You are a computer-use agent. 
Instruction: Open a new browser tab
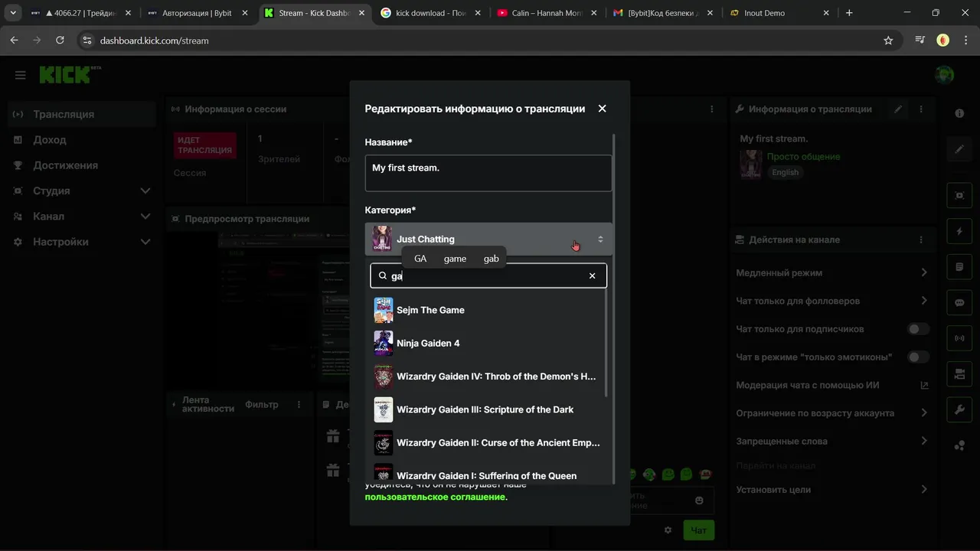tap(849, 13)
